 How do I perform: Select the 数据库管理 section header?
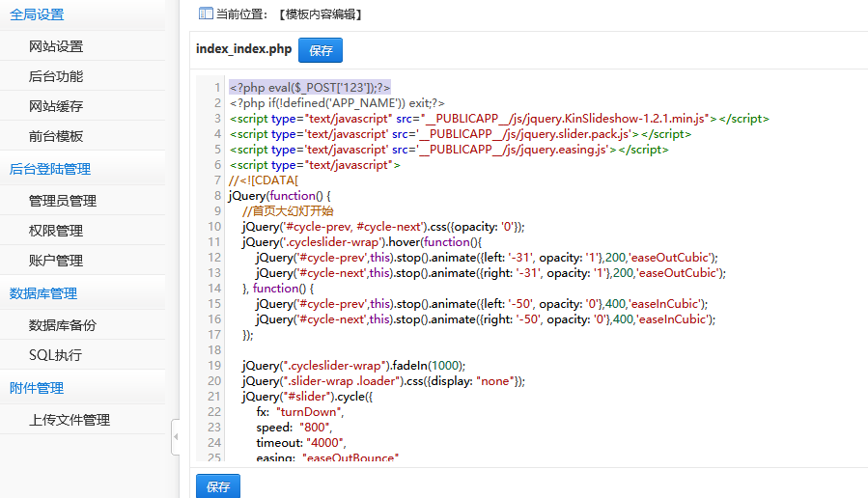click(43, 293)
